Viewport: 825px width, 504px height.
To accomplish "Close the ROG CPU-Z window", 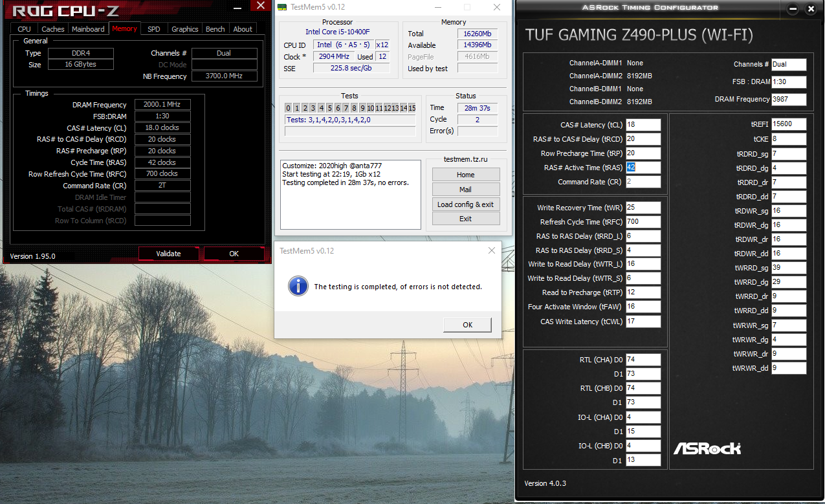I will coord(260,6).
